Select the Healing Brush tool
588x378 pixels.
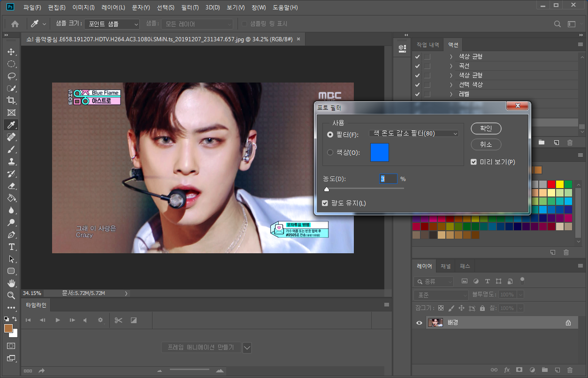[11, 137]
